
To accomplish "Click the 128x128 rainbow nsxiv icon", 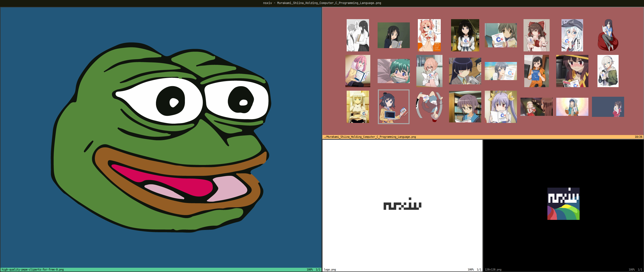I will click(563, 204).
